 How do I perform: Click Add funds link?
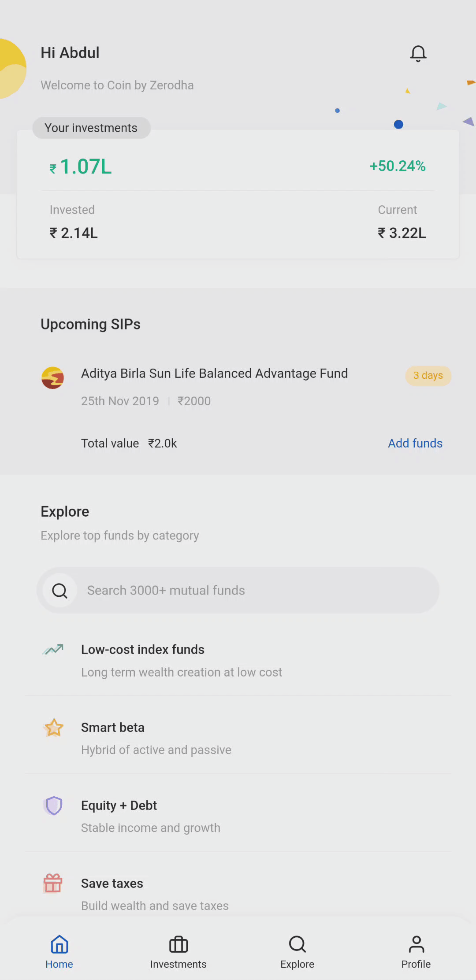(415, 443)
